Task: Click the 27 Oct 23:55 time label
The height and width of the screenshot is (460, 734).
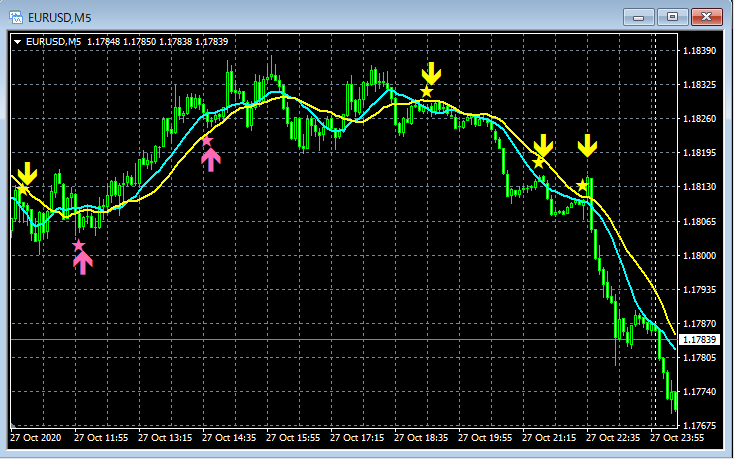Action: click(677, 438)
